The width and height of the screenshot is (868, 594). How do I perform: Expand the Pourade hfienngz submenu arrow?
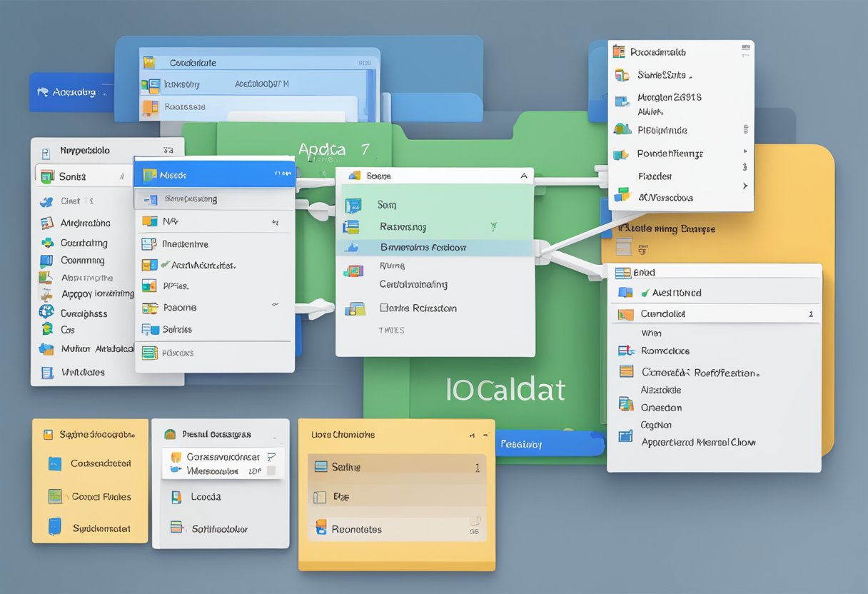pos(745,152)
